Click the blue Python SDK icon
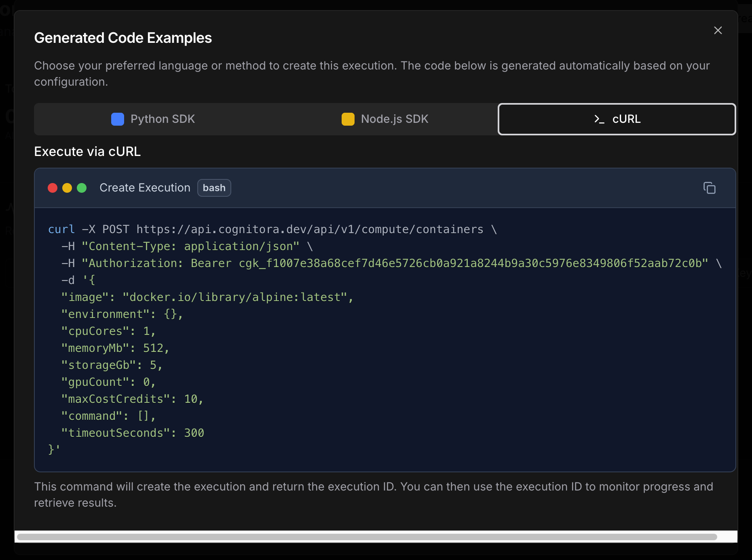The image size is (752, 560). click(118, 119)
